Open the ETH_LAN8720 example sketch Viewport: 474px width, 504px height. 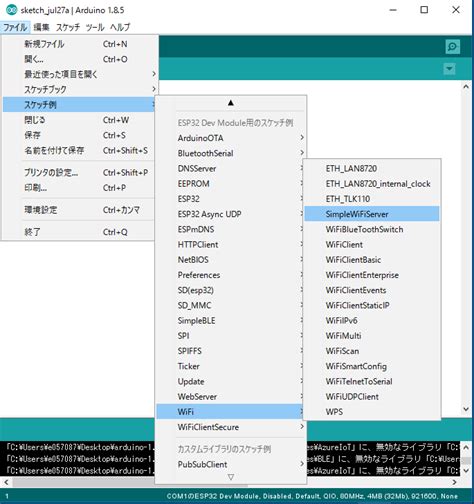pos(372,169)
